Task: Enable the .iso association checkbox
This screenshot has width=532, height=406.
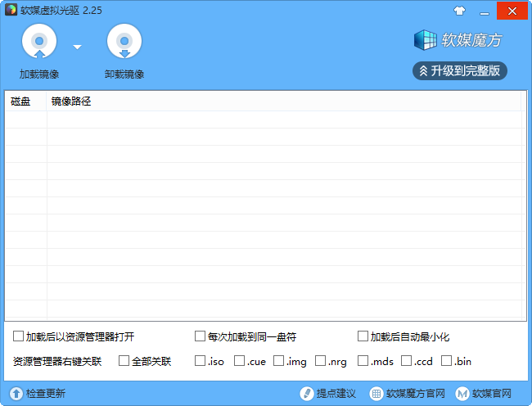Action: 200,360
